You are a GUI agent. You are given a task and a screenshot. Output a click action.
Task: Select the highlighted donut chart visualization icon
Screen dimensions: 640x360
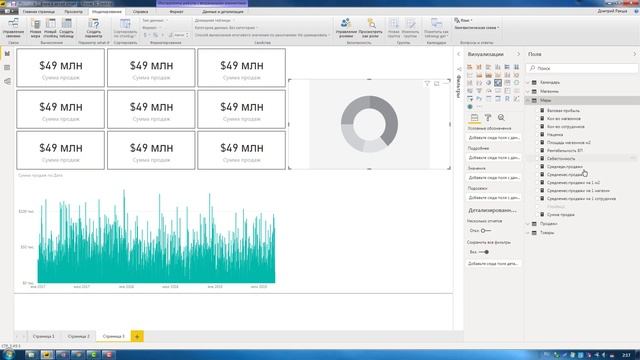(498, 82)
